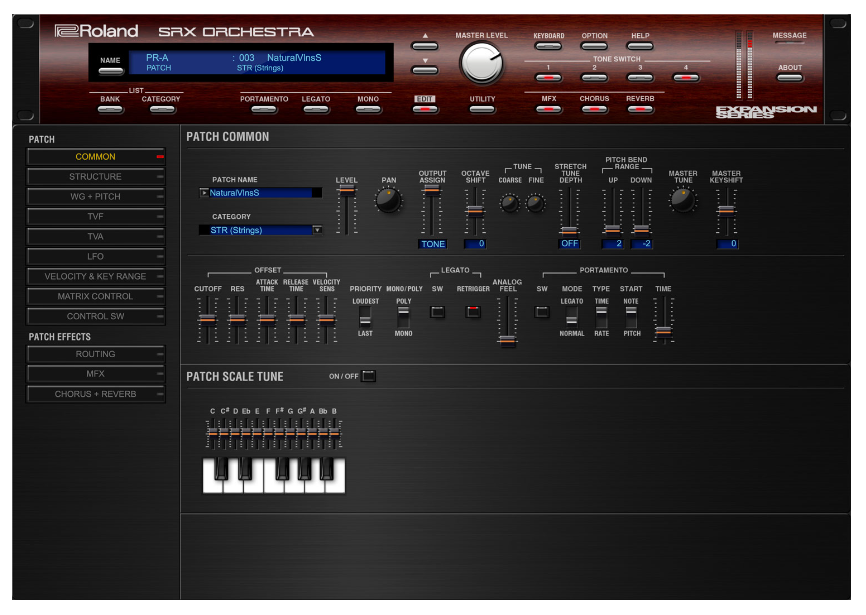This screenshot has height=615, width=866.
Task: Click the Master Tune knob
Action: pyautogui.click(x=683, y=200)
